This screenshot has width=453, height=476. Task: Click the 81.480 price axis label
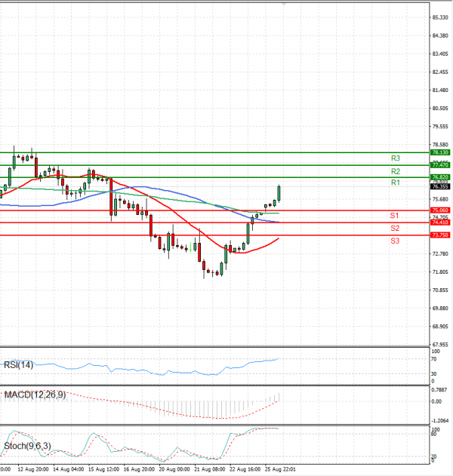pos(440,91)
